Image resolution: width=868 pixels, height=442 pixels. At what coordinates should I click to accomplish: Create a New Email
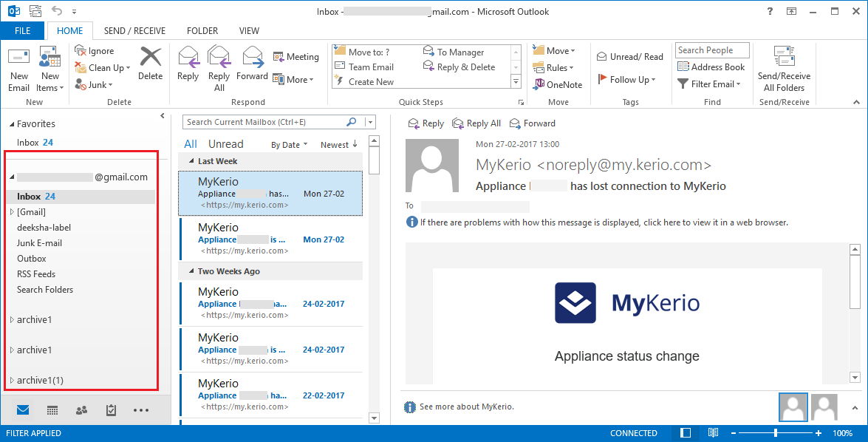point(18,69)
